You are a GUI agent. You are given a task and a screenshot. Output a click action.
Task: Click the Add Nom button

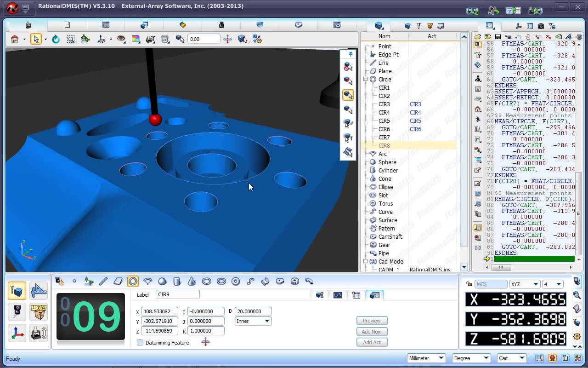tap(372, 331)
